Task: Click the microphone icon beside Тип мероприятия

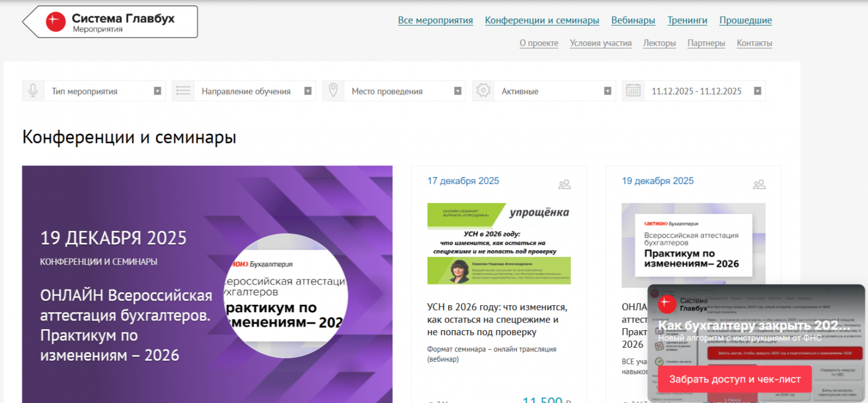Action: point(33,91)
